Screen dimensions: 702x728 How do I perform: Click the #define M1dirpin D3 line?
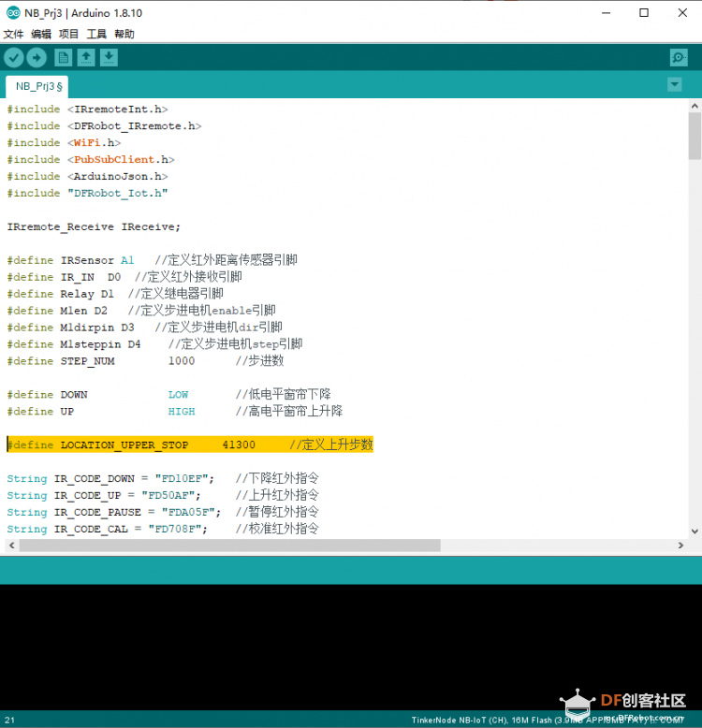(x=144, y=328)
